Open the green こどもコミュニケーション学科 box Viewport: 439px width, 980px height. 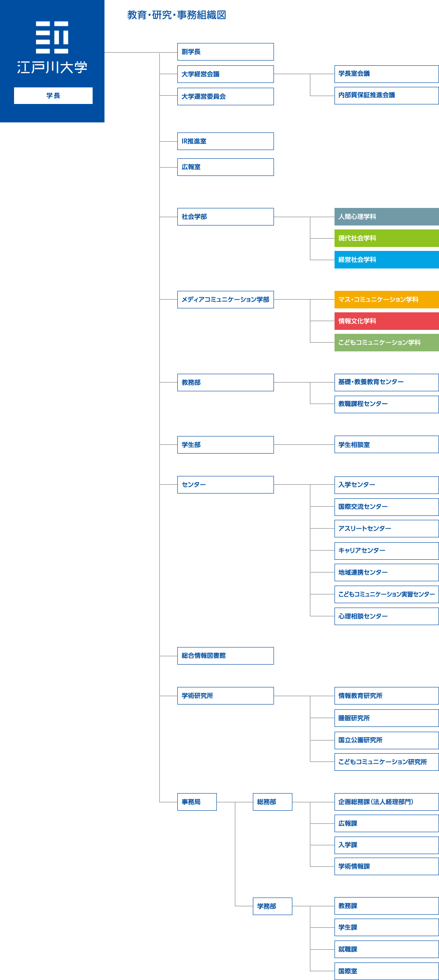[x=387, y=343]
